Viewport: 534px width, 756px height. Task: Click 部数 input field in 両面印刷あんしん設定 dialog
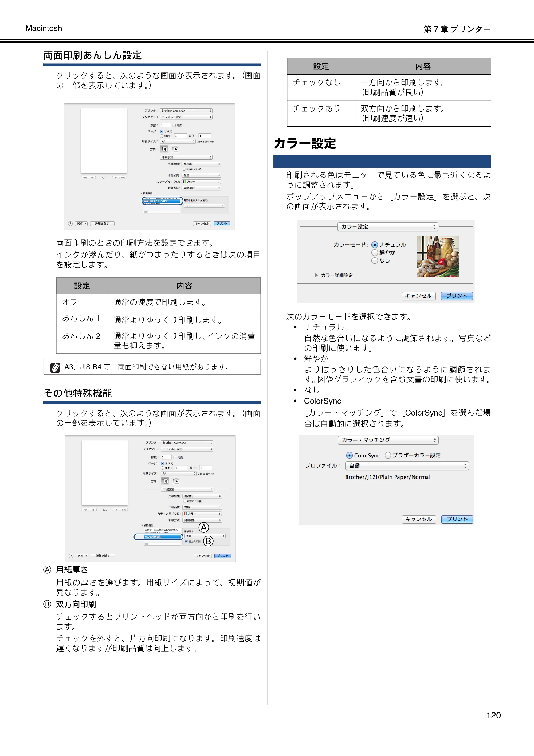tap(165, 125)
